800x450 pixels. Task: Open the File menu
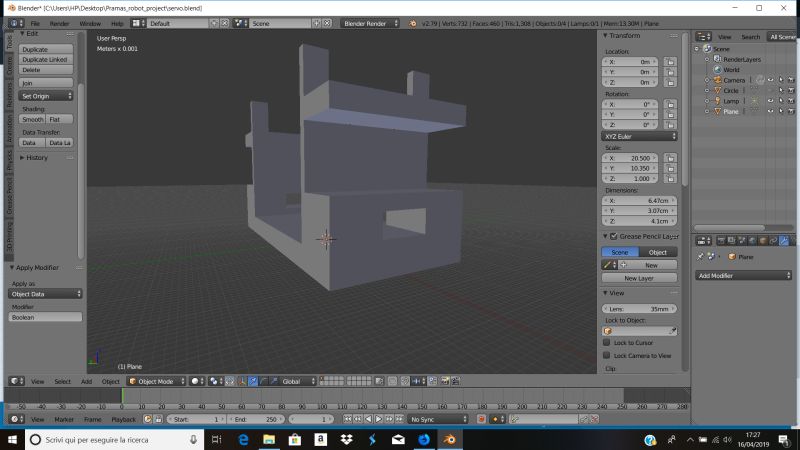point(35,23)
